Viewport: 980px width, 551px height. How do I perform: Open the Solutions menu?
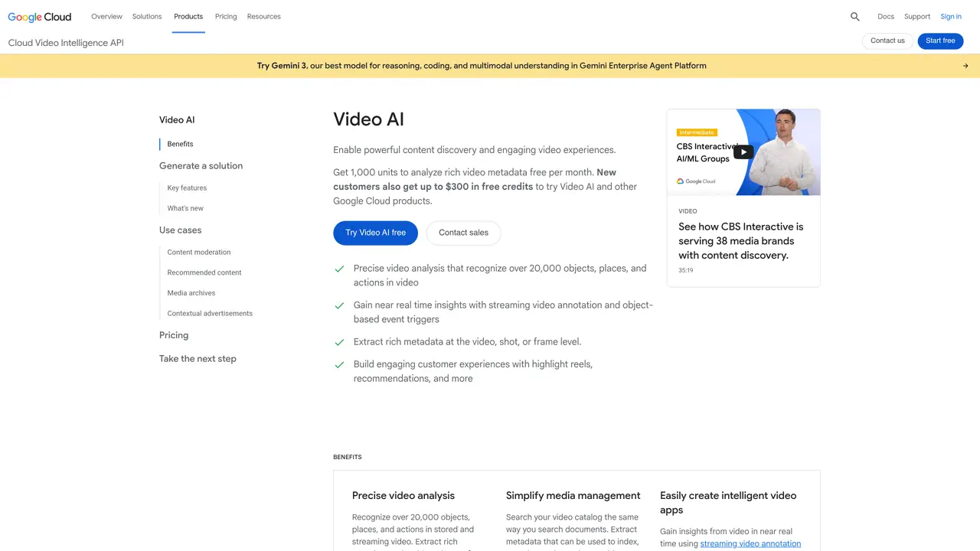(x=147, y=16)
